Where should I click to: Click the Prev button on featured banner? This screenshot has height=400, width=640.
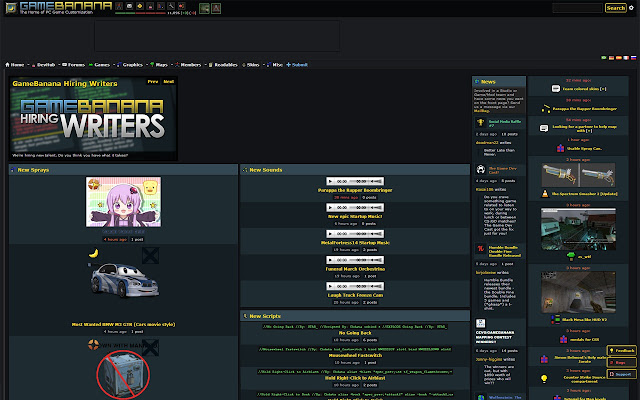(x=153, y=82)
